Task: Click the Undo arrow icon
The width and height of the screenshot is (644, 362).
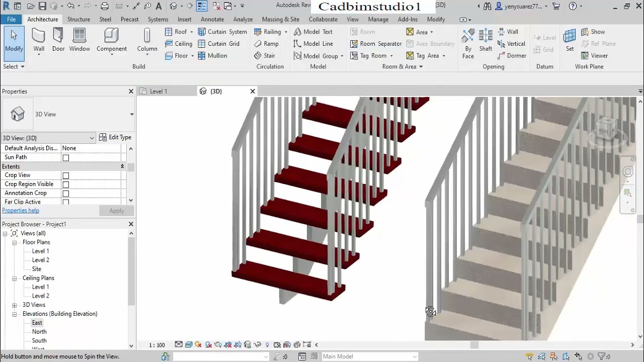Action: click(70, 7)
